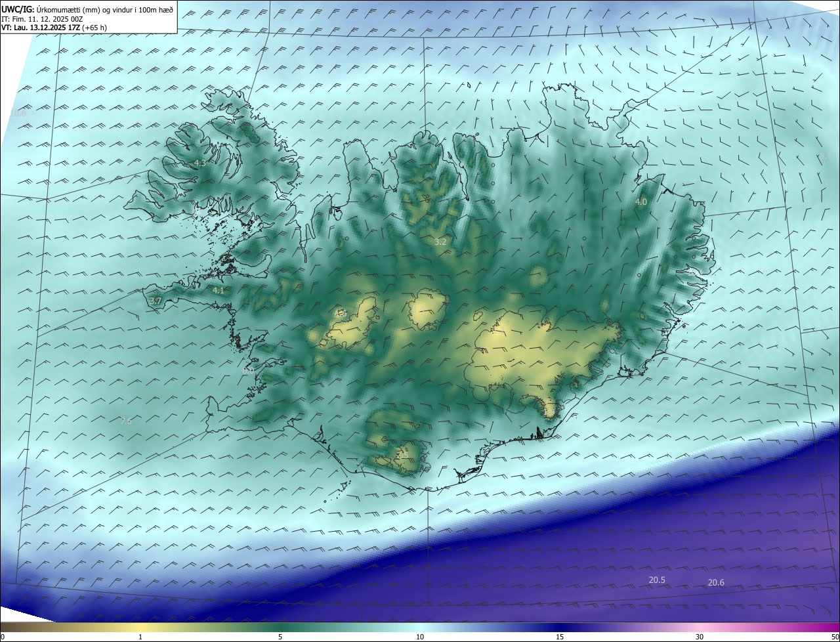Click the 20.6 value in the purple band
This screenshot has height=642, width=840.
click(x=716, y=582)
